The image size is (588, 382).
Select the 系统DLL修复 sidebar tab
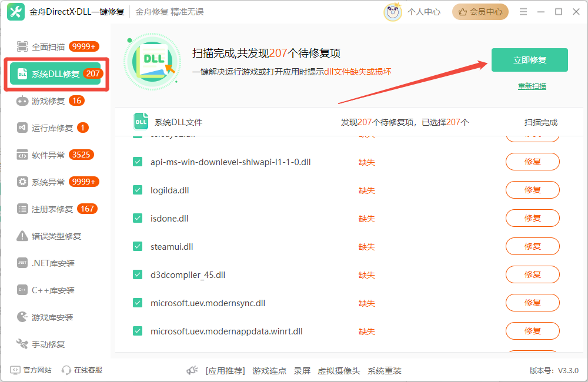(56, 74)
